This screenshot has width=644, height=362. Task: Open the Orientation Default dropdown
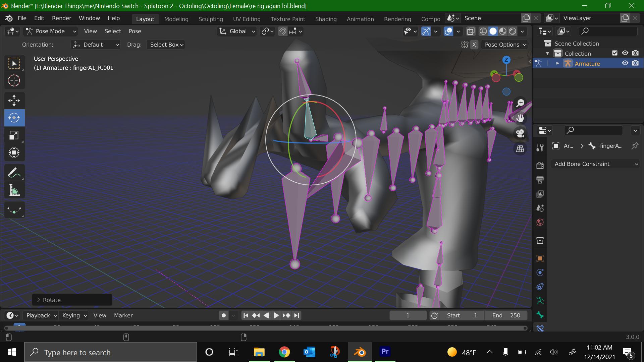tap(96, 45)
